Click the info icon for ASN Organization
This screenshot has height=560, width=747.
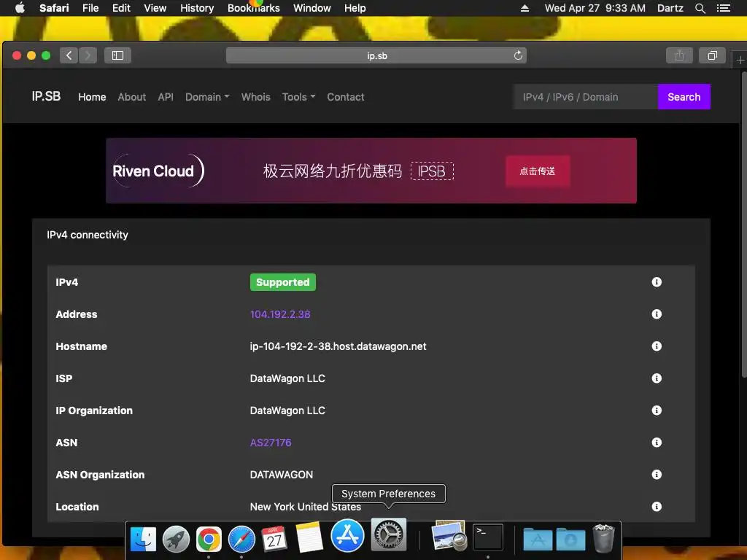click(657, 474)
